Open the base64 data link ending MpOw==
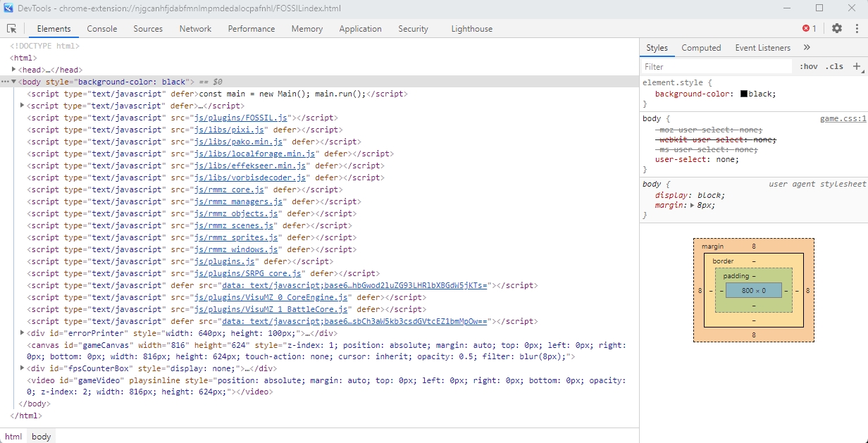The width and height of the screenshot is (868, 443). (355, 321)
